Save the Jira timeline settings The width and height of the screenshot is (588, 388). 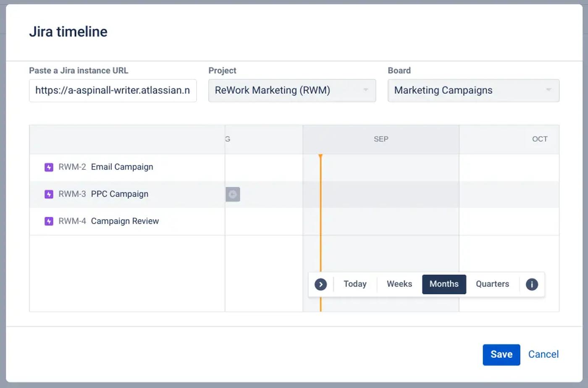click(501, 354)
